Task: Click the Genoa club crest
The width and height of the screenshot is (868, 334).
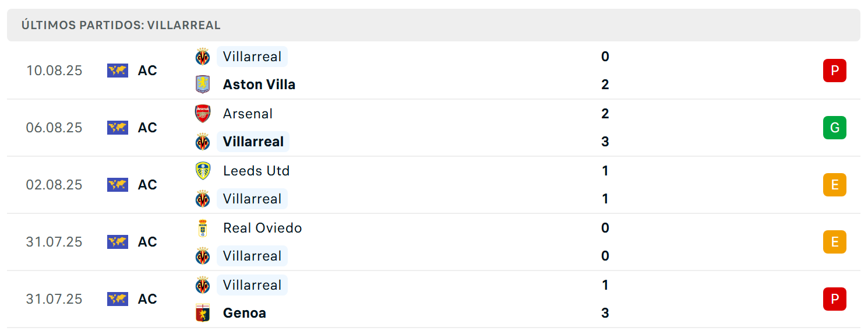Action: 202,313
